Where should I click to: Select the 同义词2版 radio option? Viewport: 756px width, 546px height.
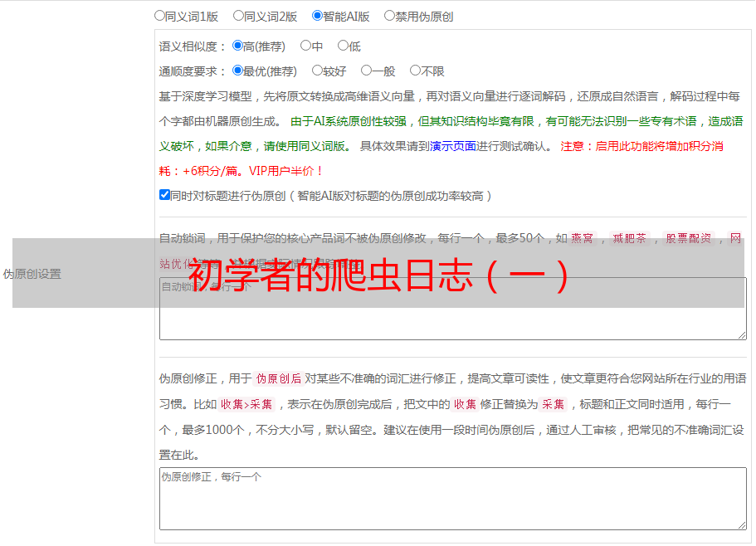click(238, 16)
